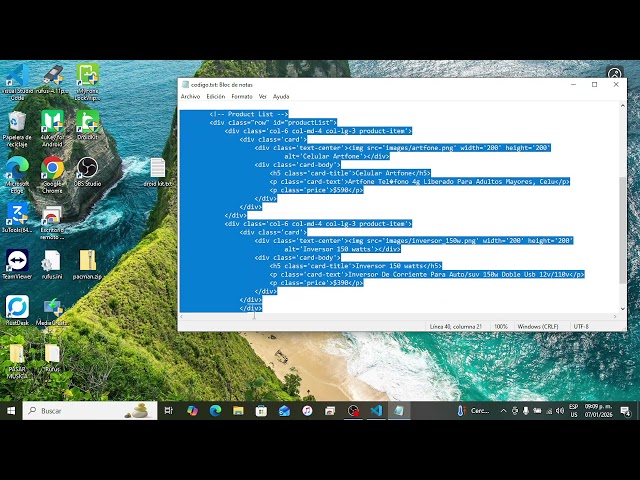Click the price line showing $398
The height and width of the screenshot is (480, 640).
tap(316, 283)
